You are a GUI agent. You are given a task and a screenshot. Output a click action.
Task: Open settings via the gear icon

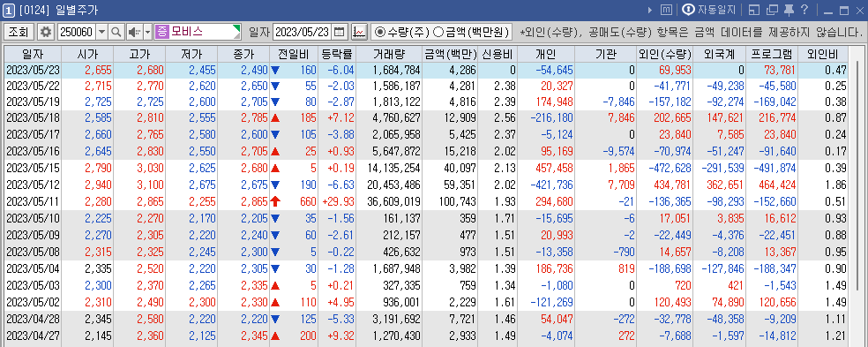point(47,32)
